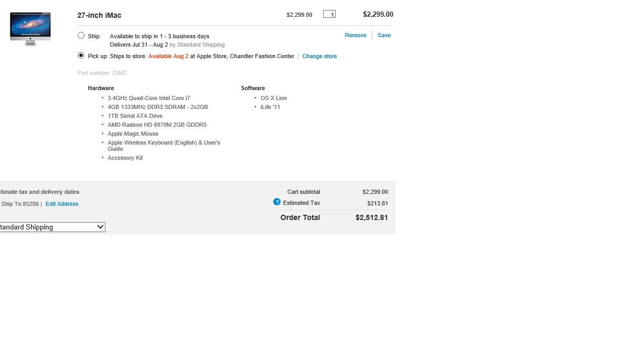Save the iMac for later
The width and height of the screenshot is (644, 362).
(x=384, y=36)
